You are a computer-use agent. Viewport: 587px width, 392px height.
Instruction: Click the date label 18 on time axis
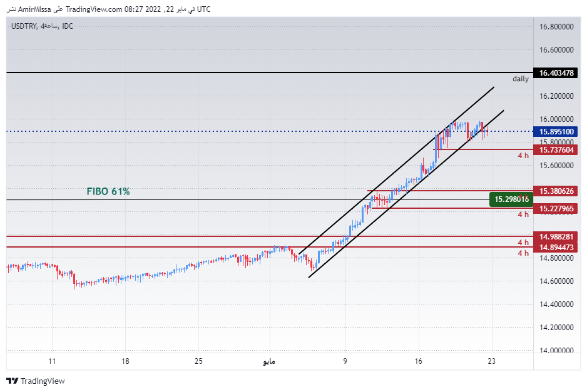pos(125,361)
